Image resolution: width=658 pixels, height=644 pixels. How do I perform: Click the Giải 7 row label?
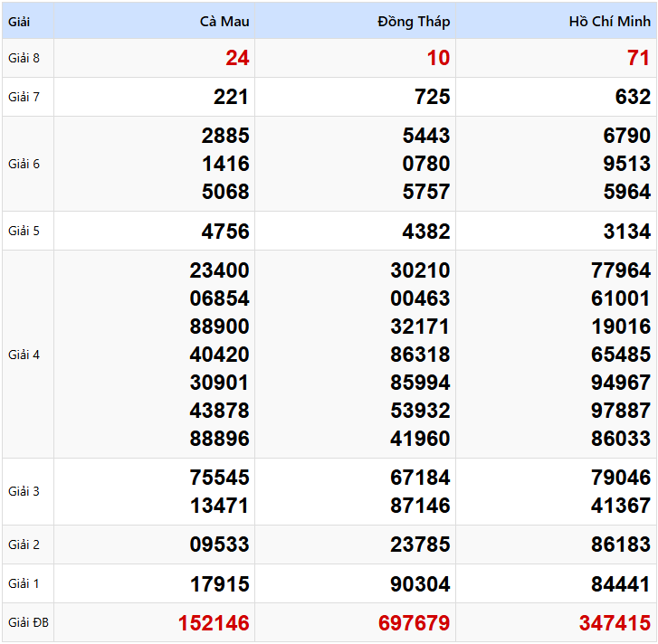tap(24, 97)
